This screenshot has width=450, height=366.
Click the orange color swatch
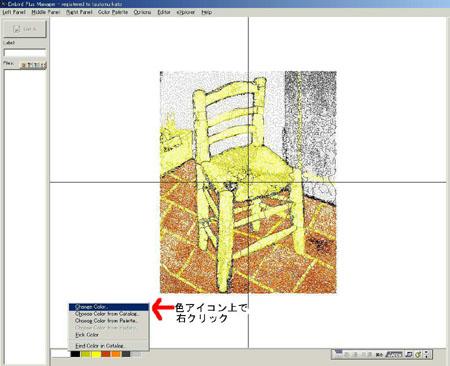point(116,354)
